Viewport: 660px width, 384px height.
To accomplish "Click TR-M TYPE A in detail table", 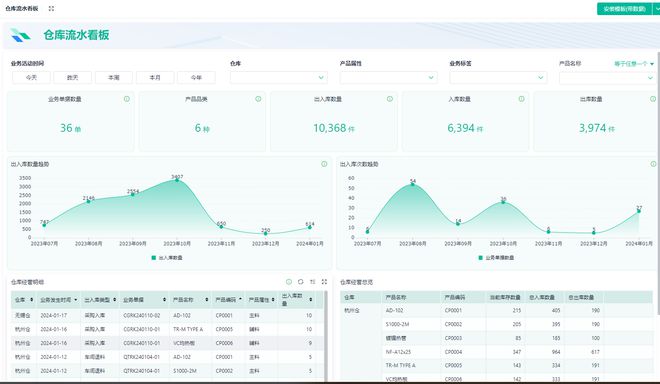I will pos(188,329).
